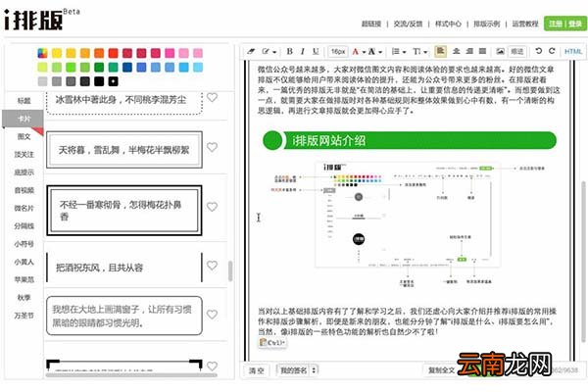Image resolution: width=588 pixels, height=392 pixels.
Task: Favorite the 把酒祝东风 card
Action: [x=213, y=266]
